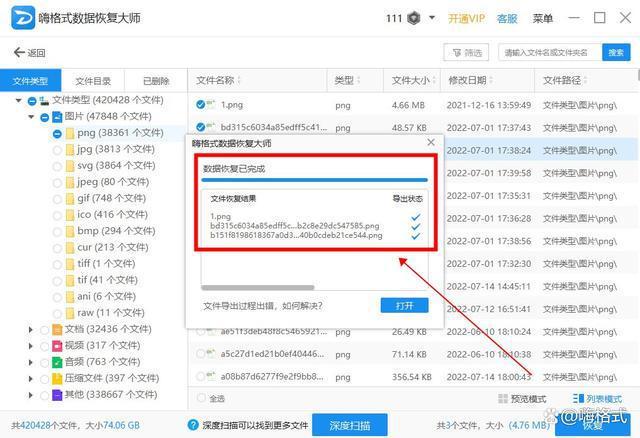The width and height of the screenshot is (640, 438).
Task: Check the gif folder checkbox
Action: [x=57, y=199]
